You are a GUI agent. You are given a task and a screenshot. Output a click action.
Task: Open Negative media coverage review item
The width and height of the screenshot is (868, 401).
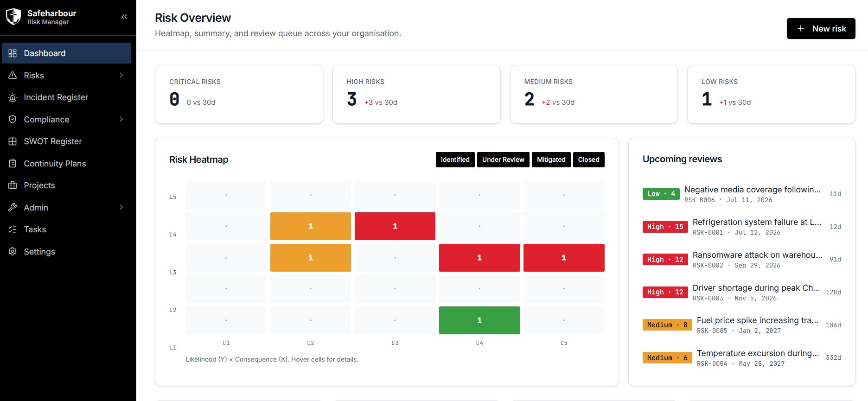pos(742,194)
